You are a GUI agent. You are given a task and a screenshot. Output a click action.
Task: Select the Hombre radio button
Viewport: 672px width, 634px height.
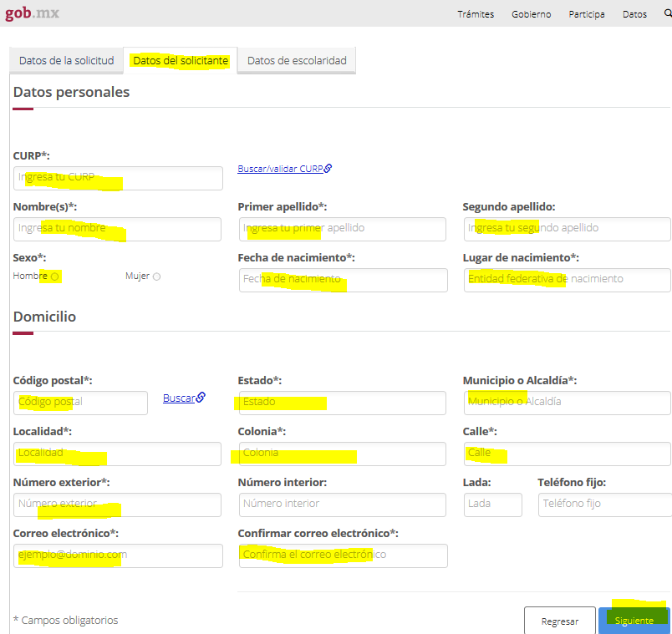coord(54,276)
